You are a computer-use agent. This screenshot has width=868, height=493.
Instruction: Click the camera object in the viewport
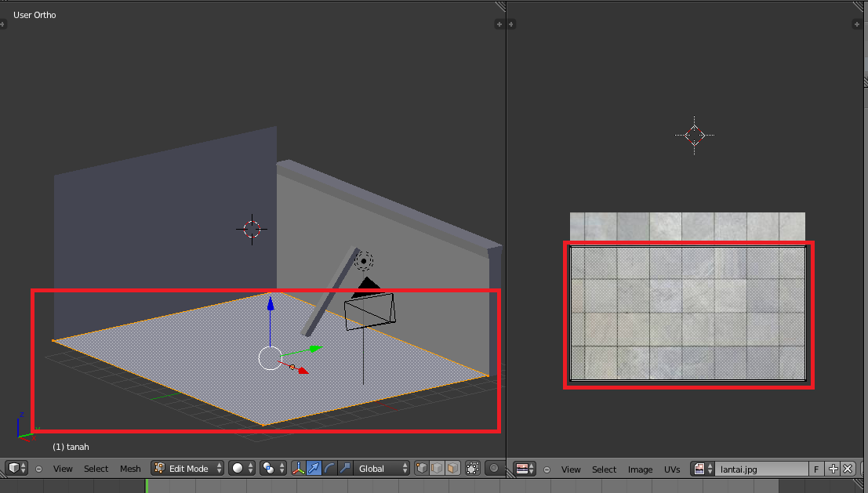(x=370, y=311)
